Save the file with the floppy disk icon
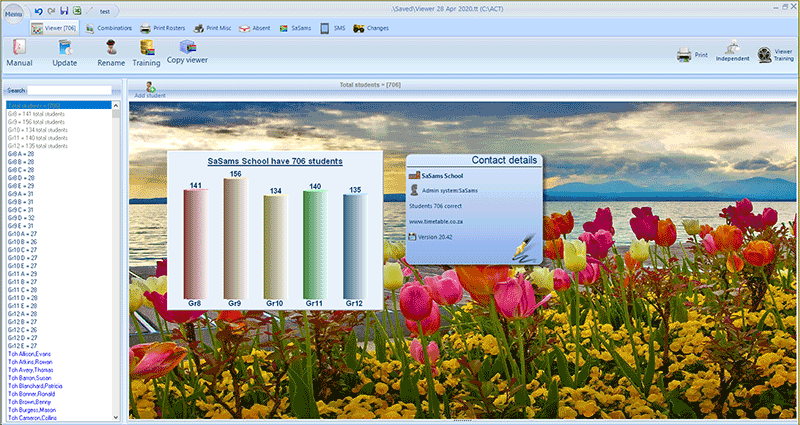Screen dimensions: 800x425 (x=64, y=11)
